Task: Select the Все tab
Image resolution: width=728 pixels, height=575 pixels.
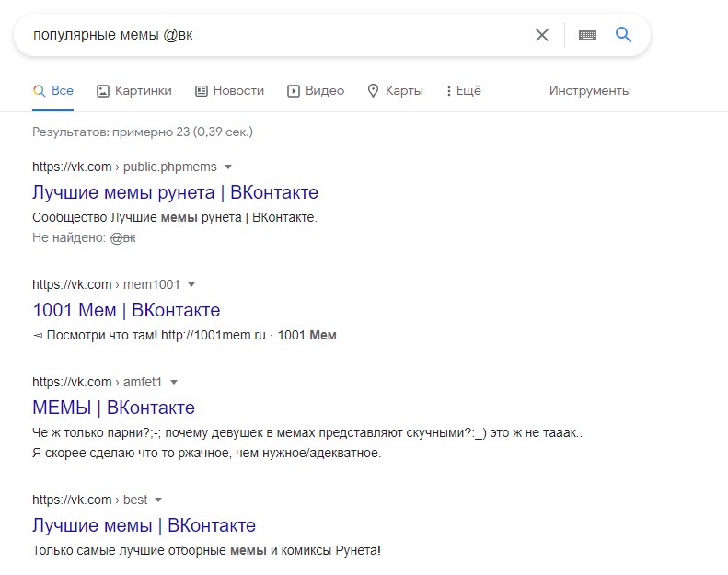Action: [53, 90]
